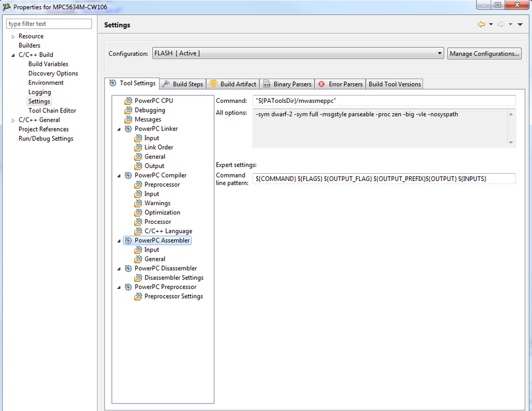Collapse the PowerPC Linker node
This screenshot has height=411, width=532.
[119, 130]
